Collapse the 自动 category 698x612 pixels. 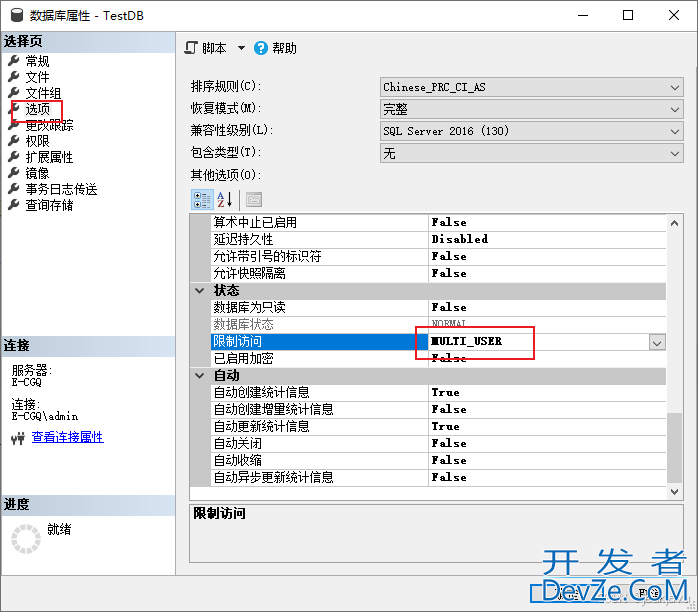(x=200, y=376)
